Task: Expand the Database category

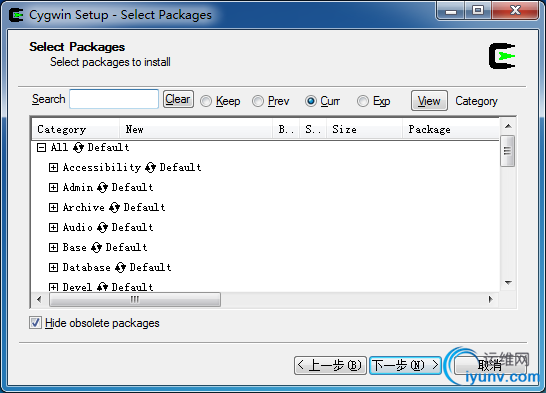Action: (x=53, y=267)
